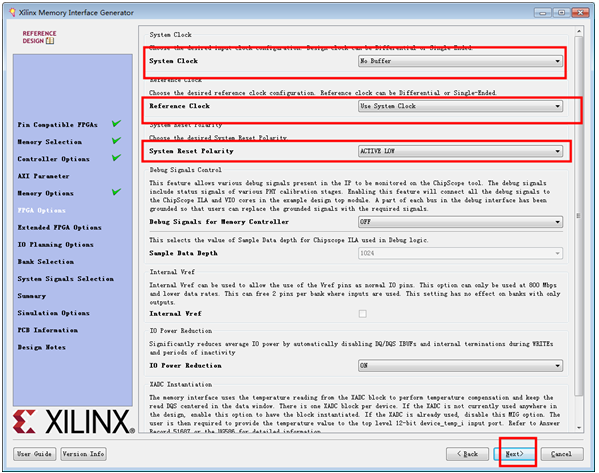Click the Reference Design book icon

coord(50,41)
